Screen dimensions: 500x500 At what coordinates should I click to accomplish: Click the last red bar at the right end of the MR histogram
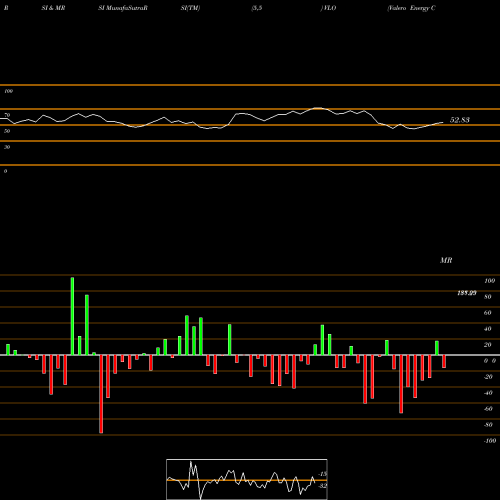(x=444, y=362)
